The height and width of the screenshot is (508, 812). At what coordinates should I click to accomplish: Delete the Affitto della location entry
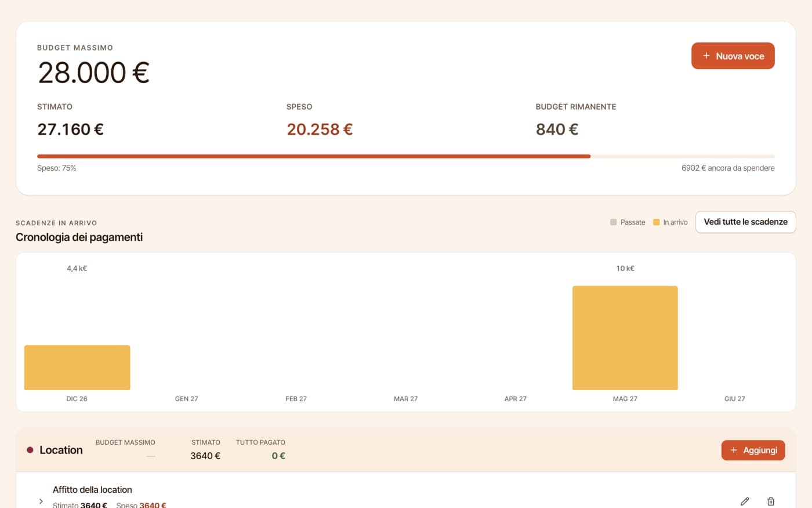point(771,501)
